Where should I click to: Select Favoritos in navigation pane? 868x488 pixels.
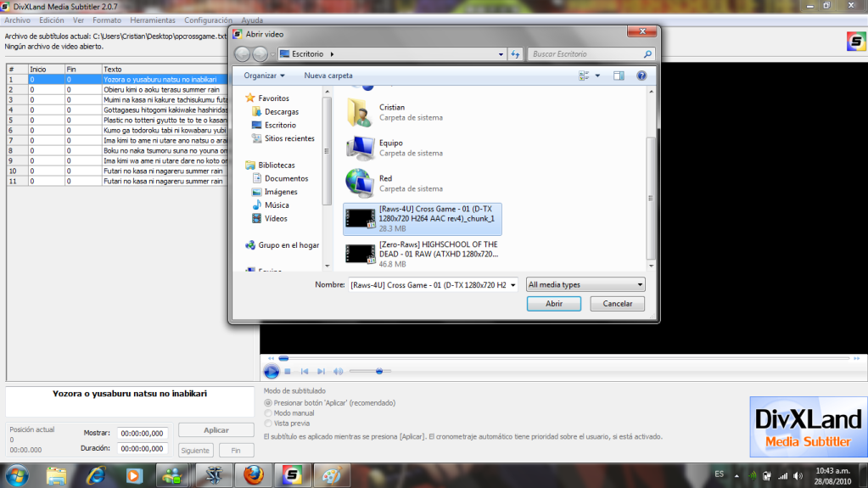pos(266,98)
